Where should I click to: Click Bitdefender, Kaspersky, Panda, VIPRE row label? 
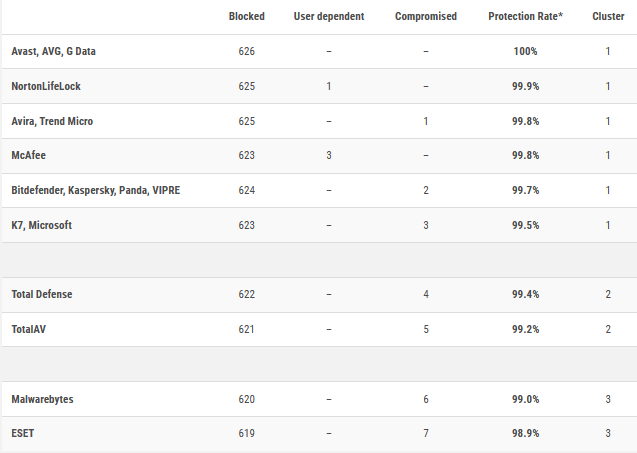95,190
